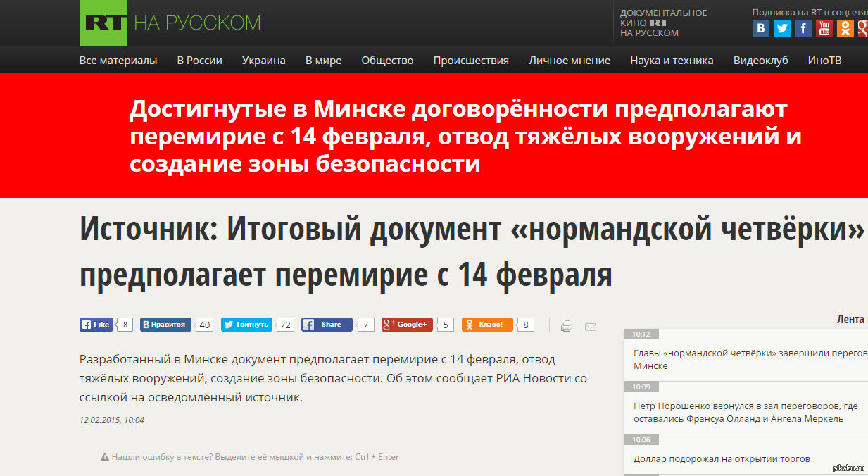This screenshot has width=868, height=476.
Task: Click the Одноклассники Класс! button
Action: tap(487, 325)
